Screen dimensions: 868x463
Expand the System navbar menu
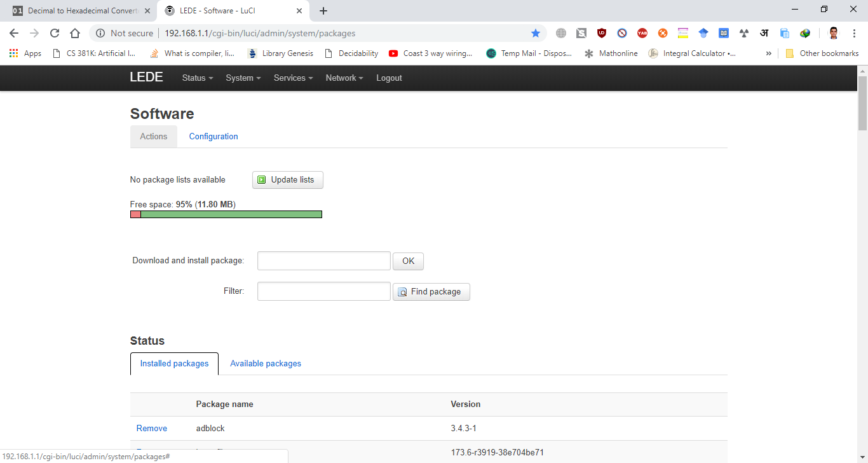243,78
